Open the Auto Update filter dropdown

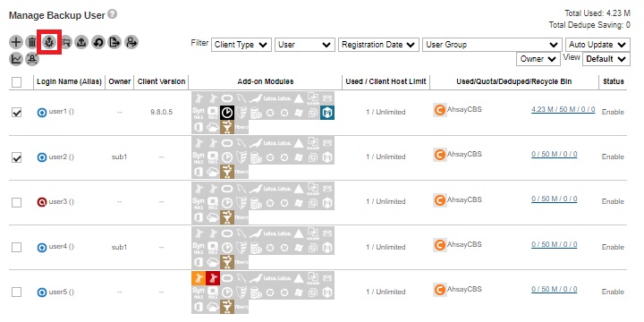pyautogui.click(x=597, y=45)
